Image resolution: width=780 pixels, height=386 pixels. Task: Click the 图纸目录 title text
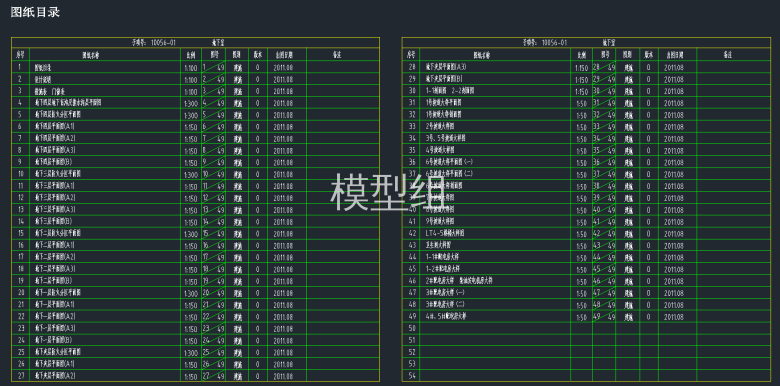point(35,12)
